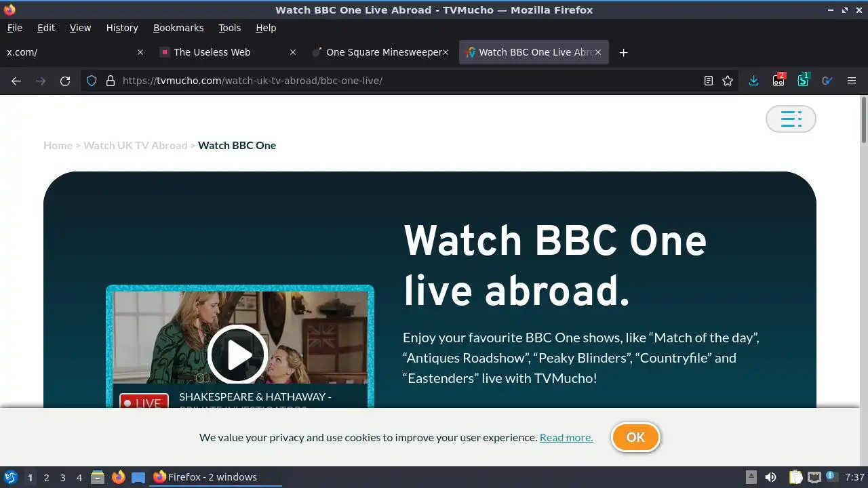Open the Edit menu
The height and width of the screenshot is (488, 868).
(x=46, y=28)
